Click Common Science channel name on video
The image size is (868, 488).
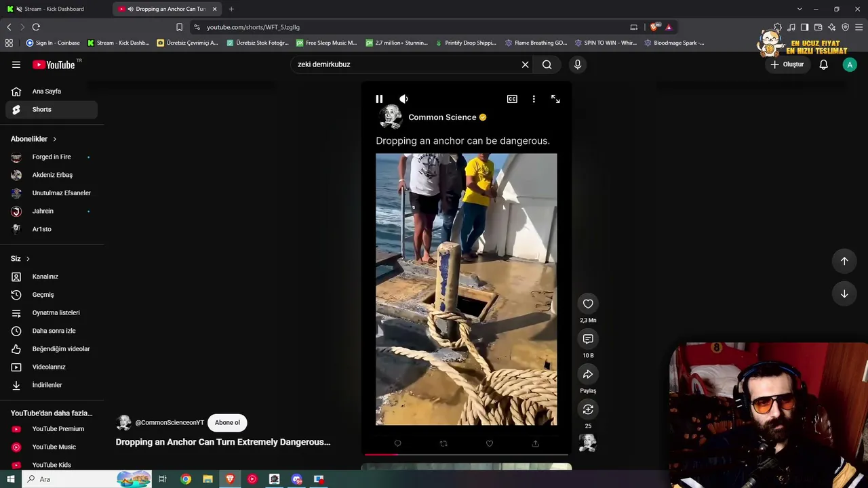point(442,117)
